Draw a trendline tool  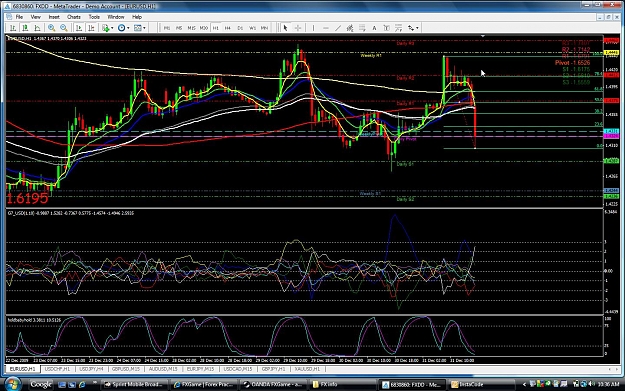(x=338, y=28)
